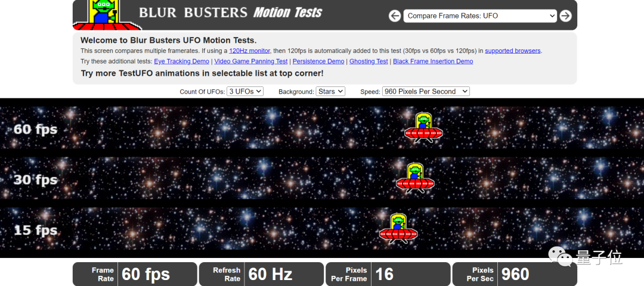
Task: Open the Persistence Demo link
Action: click(318, 61)
